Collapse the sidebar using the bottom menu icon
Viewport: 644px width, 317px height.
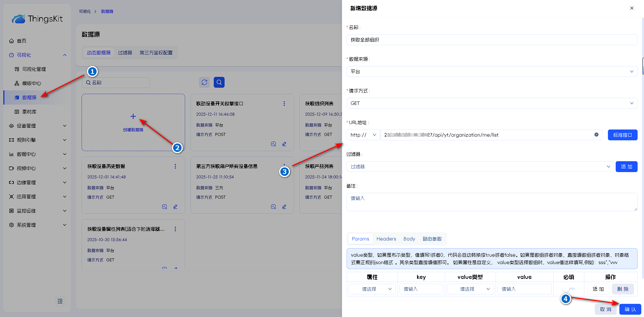pos(60,301)
